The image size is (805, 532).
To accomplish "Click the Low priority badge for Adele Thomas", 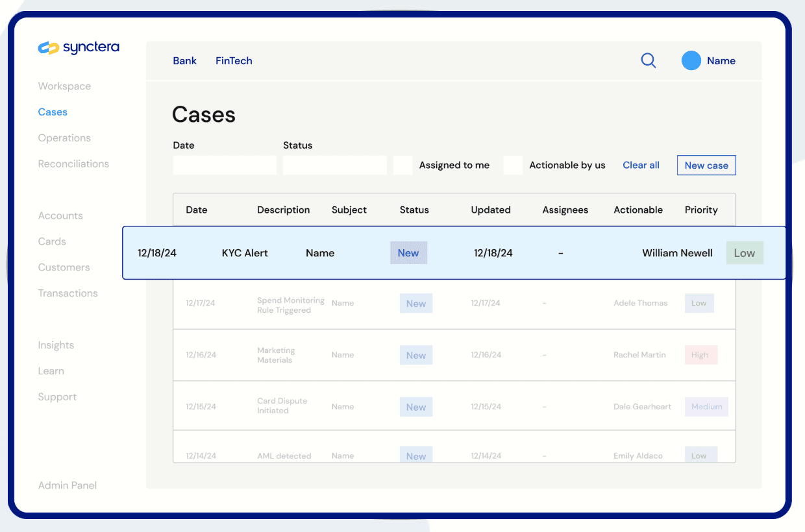I will click(x=699, y=303).
